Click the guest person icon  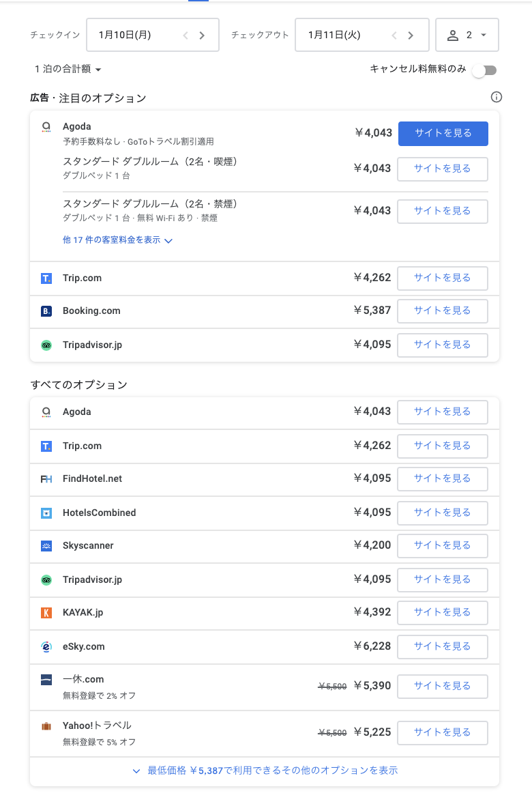tap(453, 35)
